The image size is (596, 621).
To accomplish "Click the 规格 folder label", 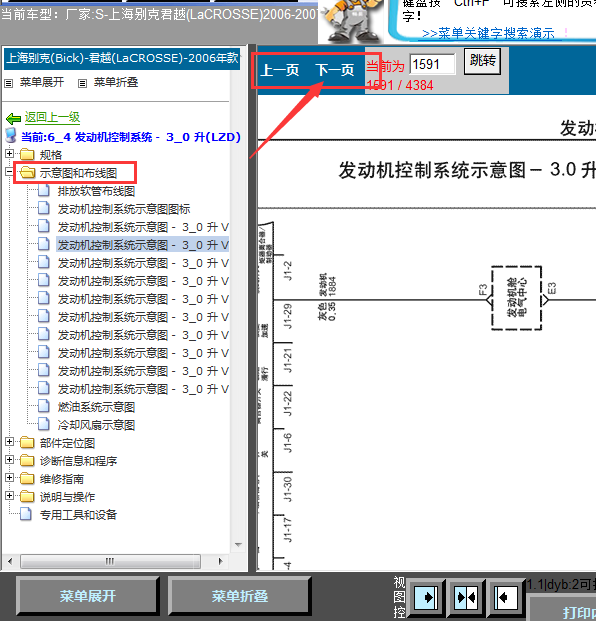I will [51, 155].
